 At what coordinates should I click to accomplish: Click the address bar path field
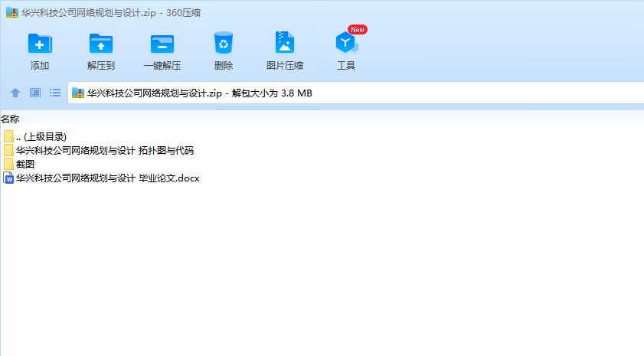click(x=355, y=93)
